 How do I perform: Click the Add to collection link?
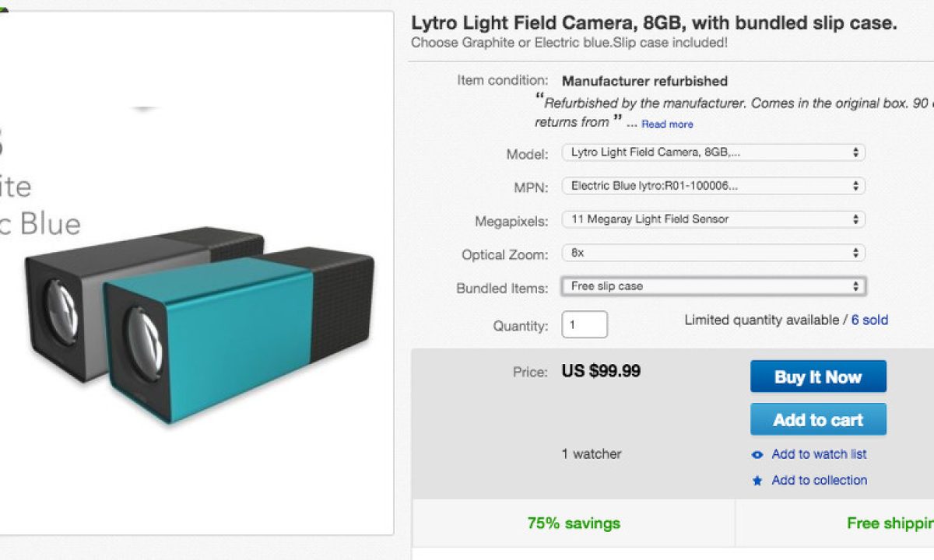coord(819,480)
